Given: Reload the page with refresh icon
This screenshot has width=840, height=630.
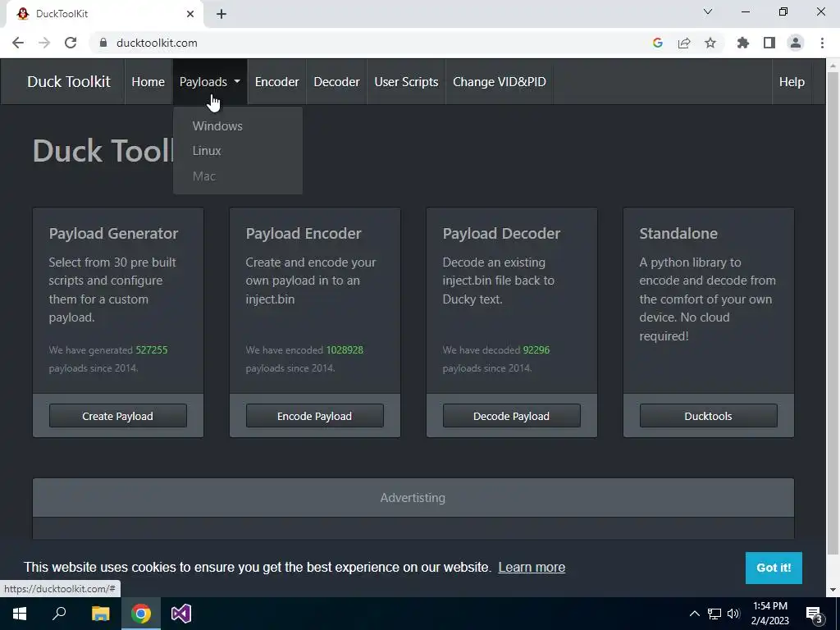Looking at the screenshot, I should (71, 43).
